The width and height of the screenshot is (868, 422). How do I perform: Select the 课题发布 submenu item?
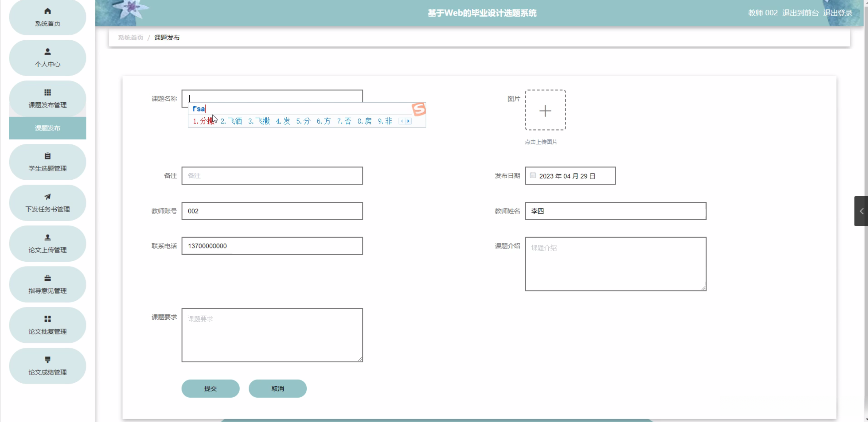tap(48, 128)
